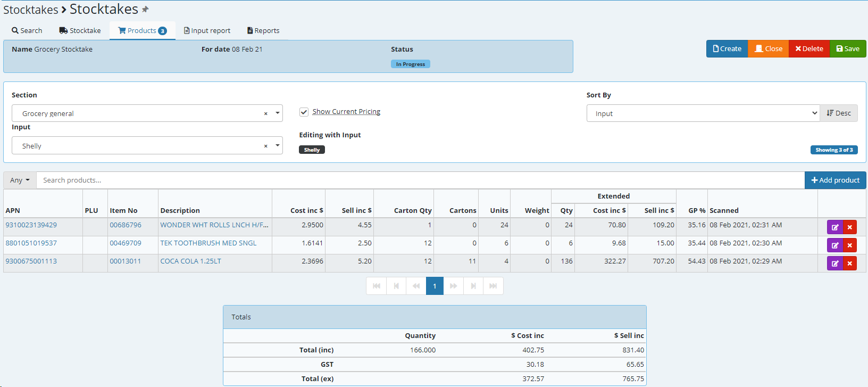Select page 1 in pagination
This screenshot has width=868, height=387.
coord(435,286)
